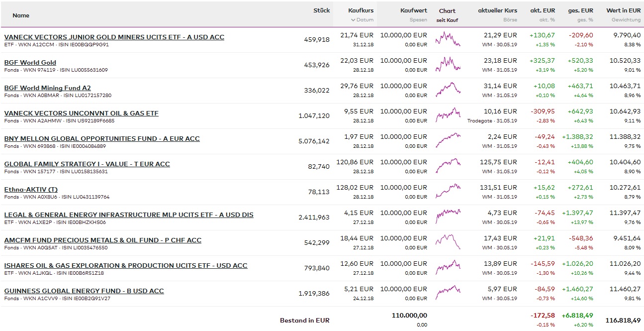View the Ethna-AKTIV (T) mini chart
Image resolution: width=644 pixels, height=331 pixels.
(448, 192)
